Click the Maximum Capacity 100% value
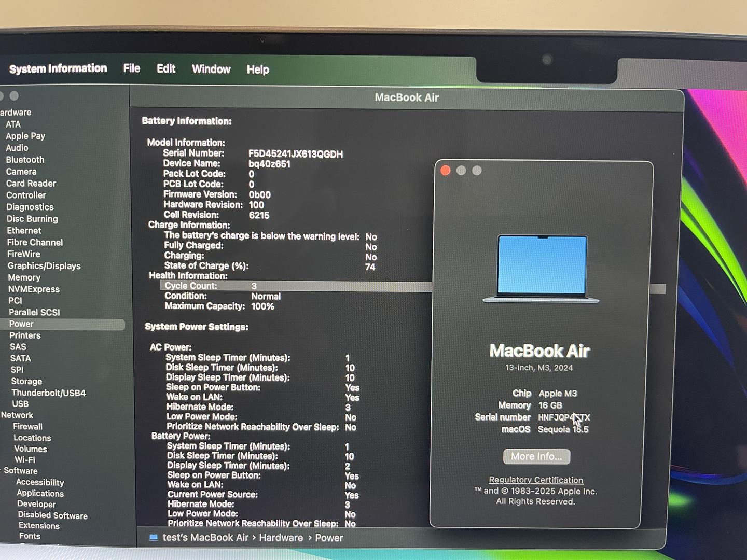The height and width of the screenshot is (560, 747). (x=262, y=306)
